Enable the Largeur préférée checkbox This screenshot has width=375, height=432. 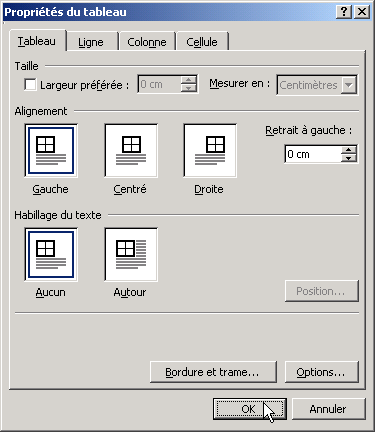click(30, 84)
